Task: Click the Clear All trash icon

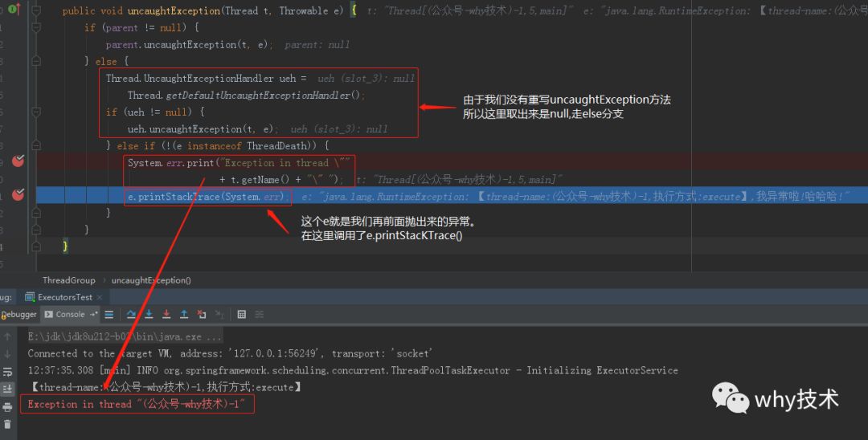Action: 7,425
